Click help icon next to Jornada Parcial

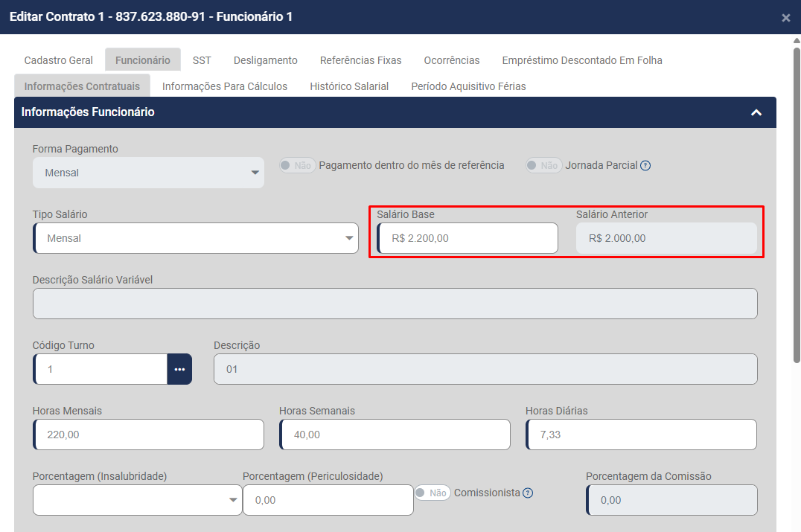[x=645, y=166]
